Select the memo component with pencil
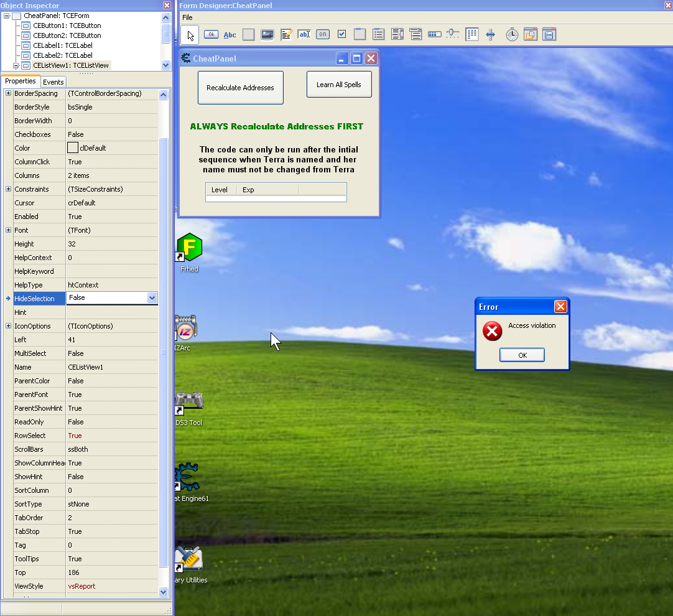Viewport: 673px width, 616px height. (286, 35)
